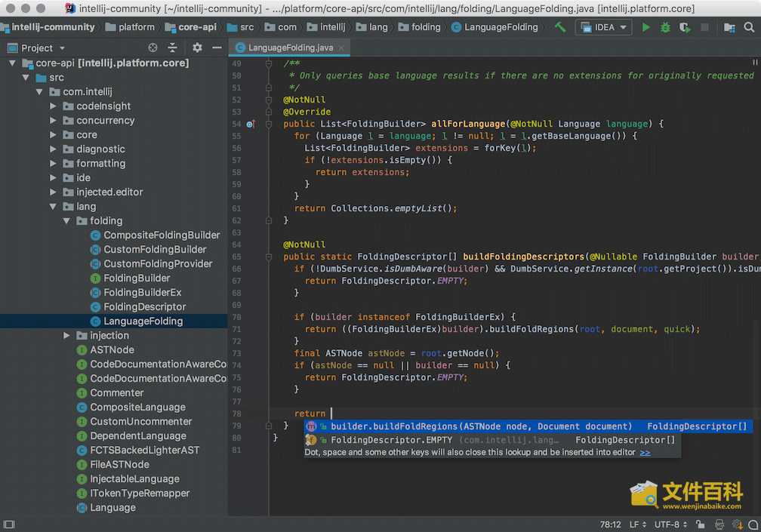Select builder.buildFoldRegions completion suggestion

point(528,427)
